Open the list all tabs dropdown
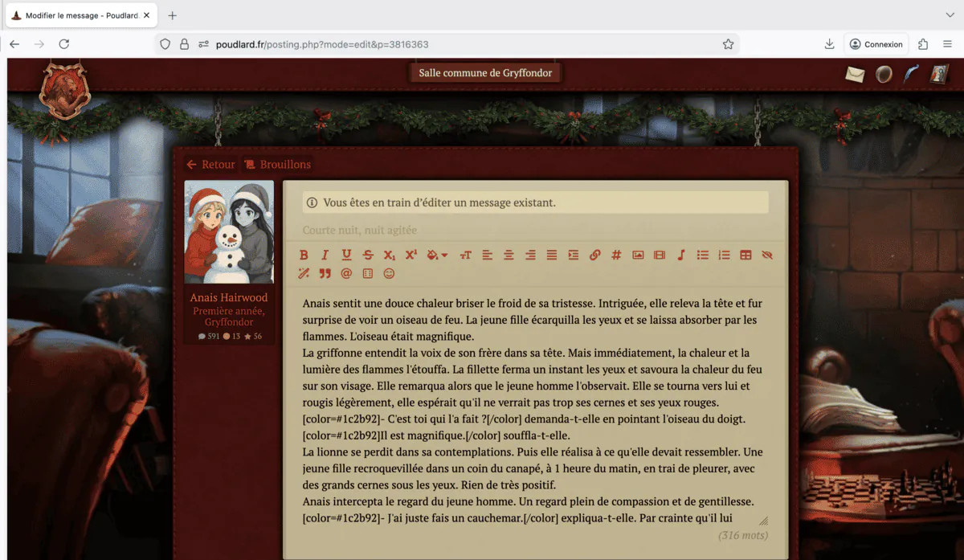Image resolution: width=964 pixels, height=560 pixels. (950, 15)
